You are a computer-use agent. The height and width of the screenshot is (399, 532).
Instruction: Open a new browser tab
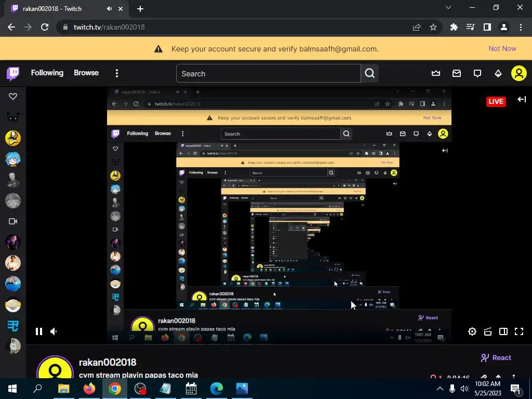coord(140,9)
